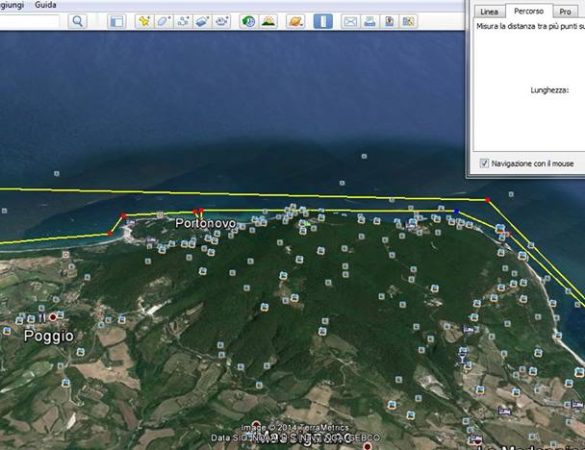Viewport: 585px width, 450px height.
Task: Add a placemark with the pushpin icon
Action: [144, 21]
